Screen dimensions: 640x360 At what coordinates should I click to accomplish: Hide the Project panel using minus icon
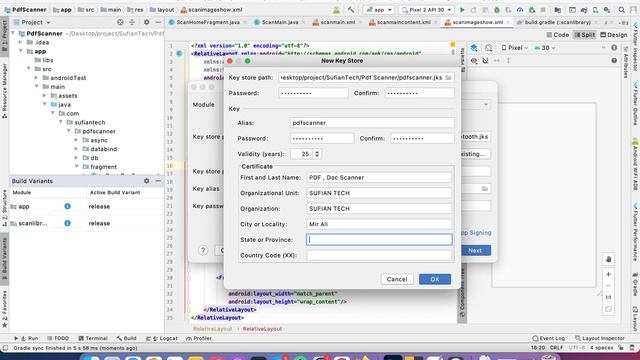(158, 22)
